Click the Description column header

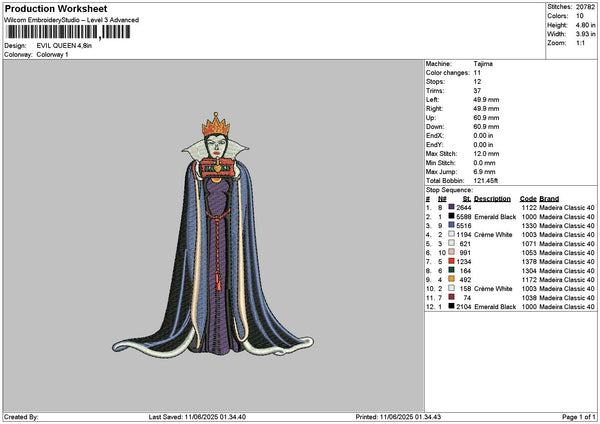493,198
